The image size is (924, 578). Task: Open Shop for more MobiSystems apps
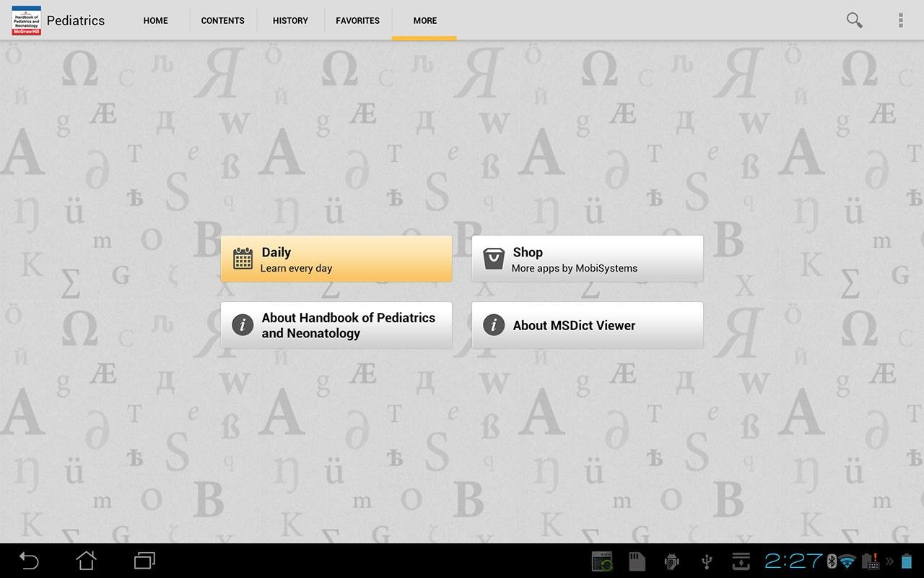(588, 259)
